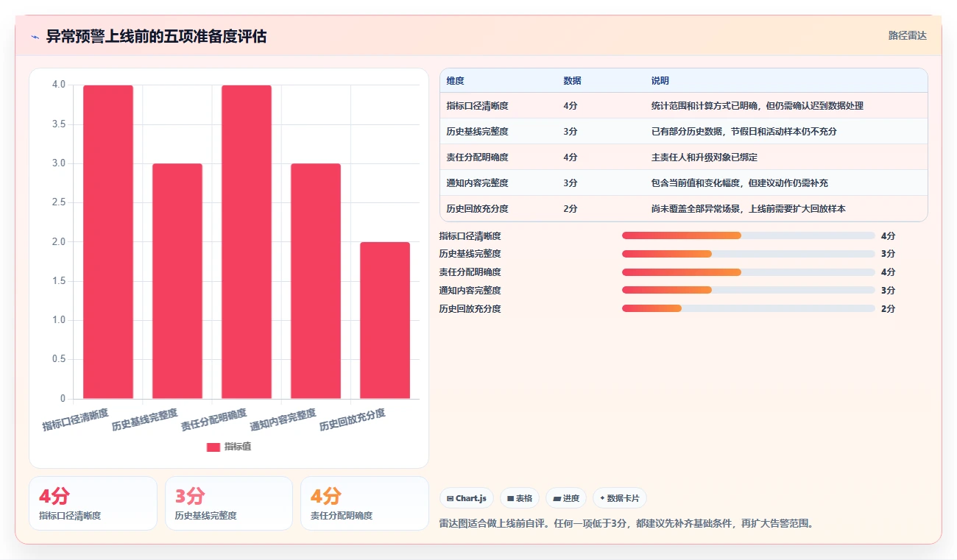Click the 已有部分历史数据 description cell
957x560 pixels.
point(744,132)
